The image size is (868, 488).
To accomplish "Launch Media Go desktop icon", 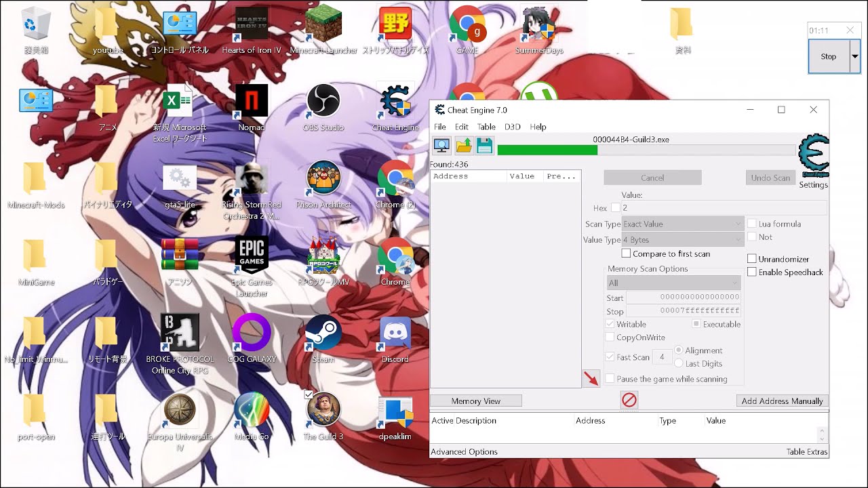I will click(252, 418).
